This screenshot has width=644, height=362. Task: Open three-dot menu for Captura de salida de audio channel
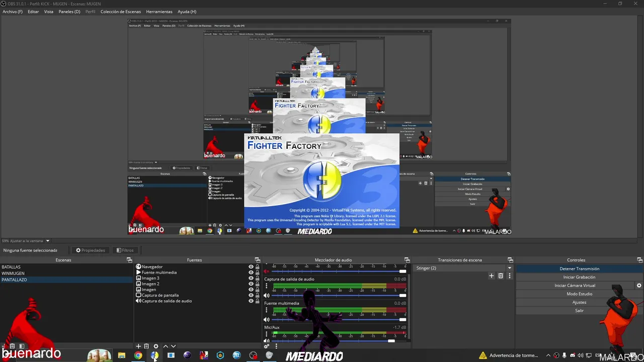point(267,286)
